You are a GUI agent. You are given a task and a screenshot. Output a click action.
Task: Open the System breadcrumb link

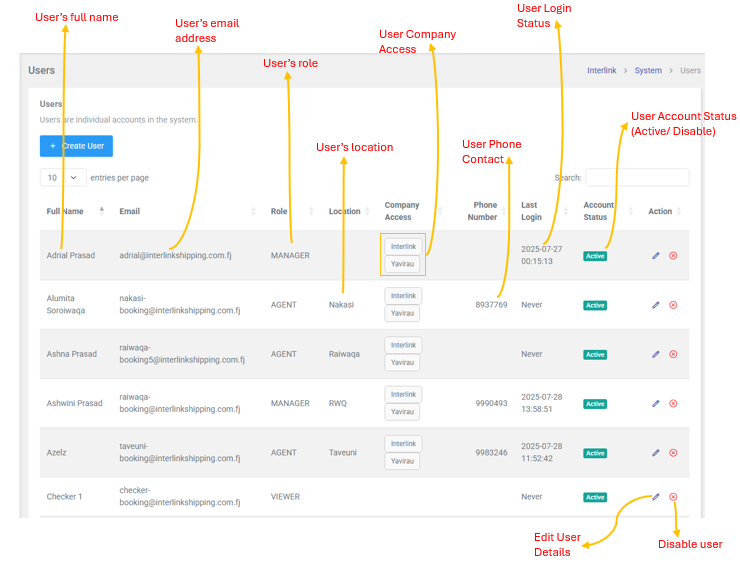point(648,71)
